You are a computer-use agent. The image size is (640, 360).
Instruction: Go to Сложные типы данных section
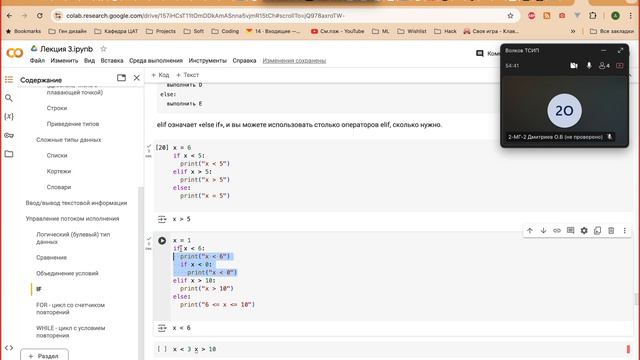[69, 140]
